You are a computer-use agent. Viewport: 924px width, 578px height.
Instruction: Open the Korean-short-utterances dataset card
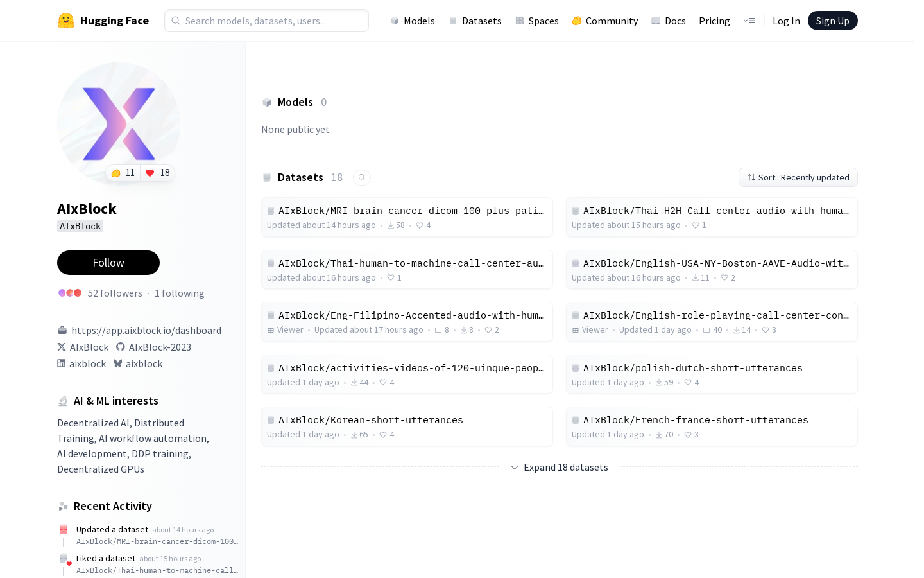coord(407,426)
